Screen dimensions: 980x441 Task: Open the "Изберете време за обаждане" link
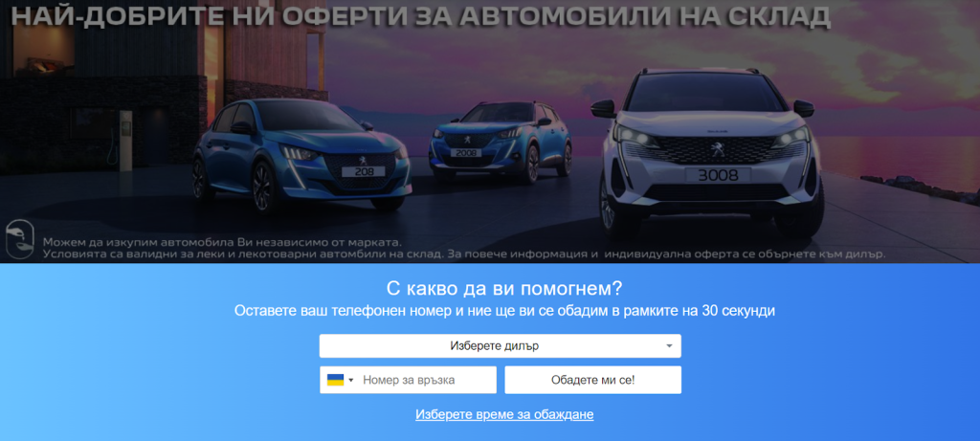click(504, 415)
